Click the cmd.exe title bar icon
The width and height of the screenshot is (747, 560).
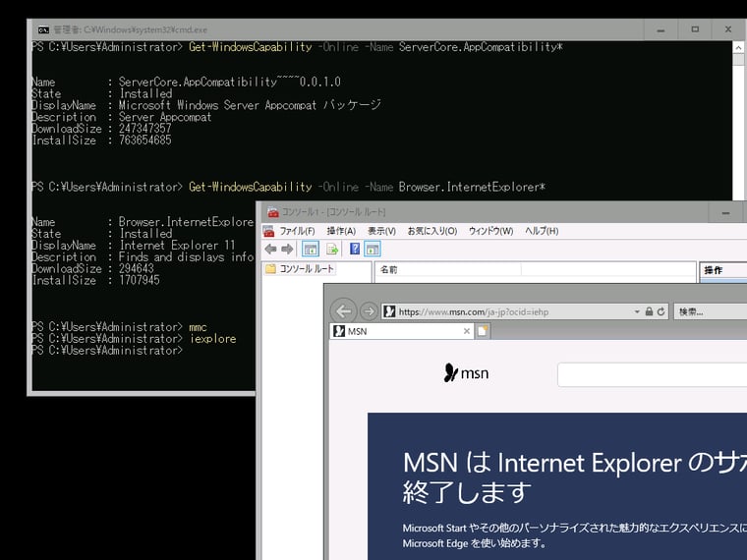coord(43,29)
